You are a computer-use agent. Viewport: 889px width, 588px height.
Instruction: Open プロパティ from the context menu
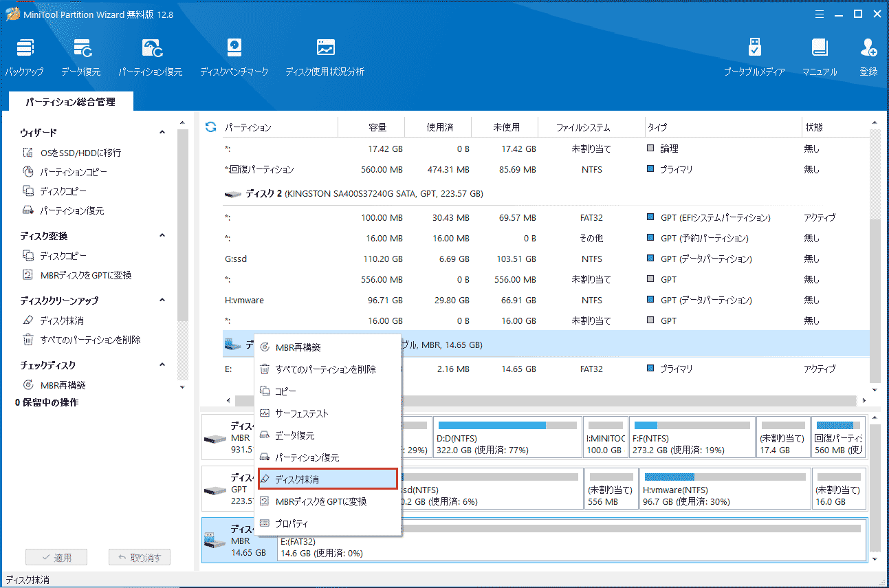tap(328, 523)
